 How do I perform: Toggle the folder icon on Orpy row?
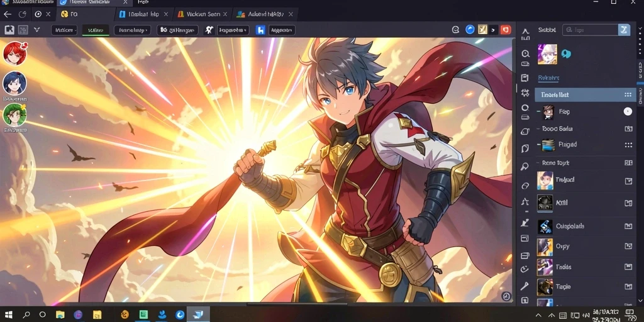(x=628, y=247)
